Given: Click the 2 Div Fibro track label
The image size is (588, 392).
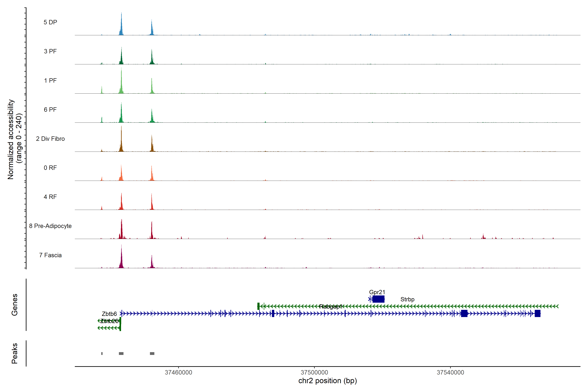Looking at the screenshot, I should [50, 139].
